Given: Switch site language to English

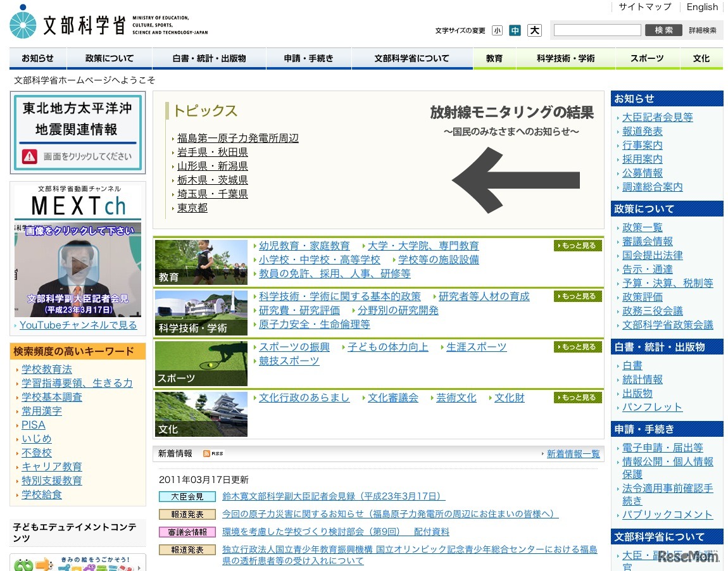Looking at the screenshot, I should [702, 7].
